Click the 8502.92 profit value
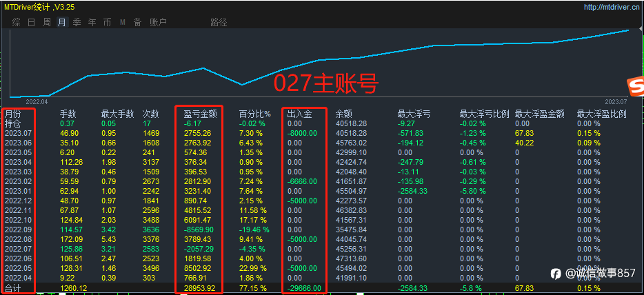The image size is (644, 295). point(198,268)
